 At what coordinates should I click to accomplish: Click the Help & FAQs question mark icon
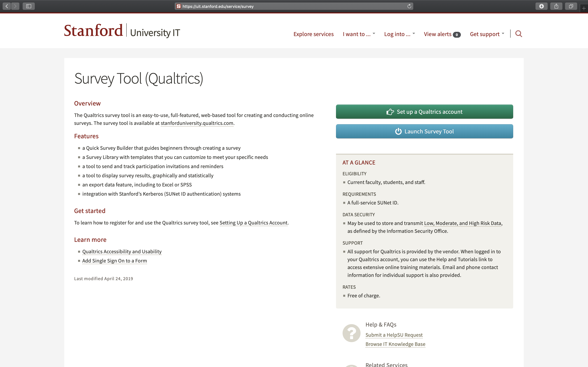coord(351,333)
